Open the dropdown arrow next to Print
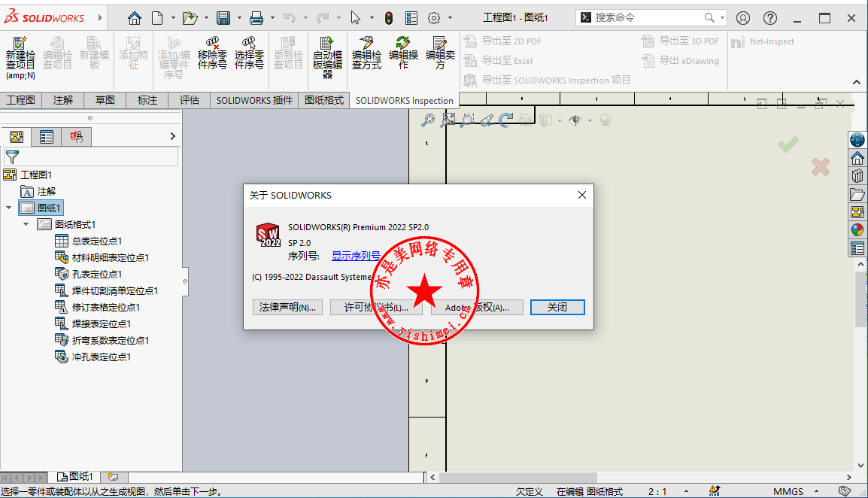Screen dimensions: 868x498 272,18
